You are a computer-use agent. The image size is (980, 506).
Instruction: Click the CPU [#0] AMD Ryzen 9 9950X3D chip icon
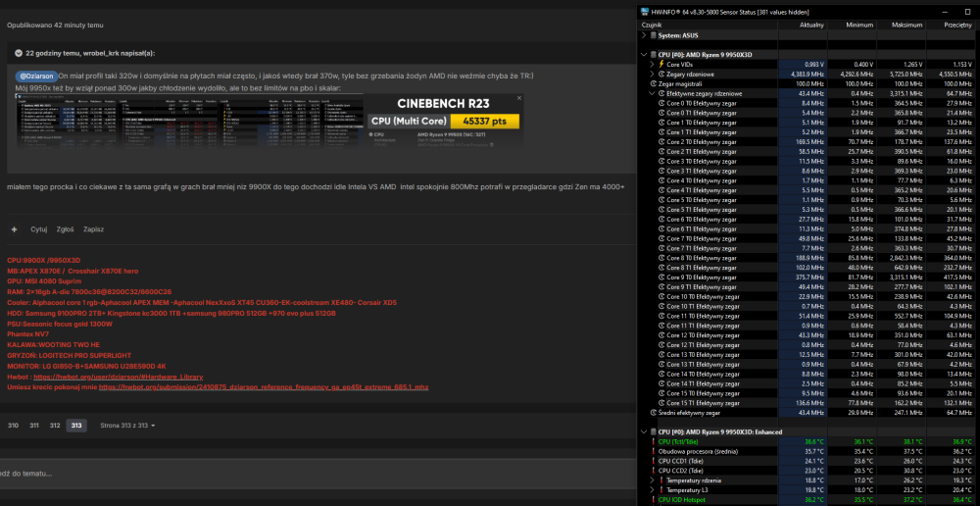(x=654, y=54)
